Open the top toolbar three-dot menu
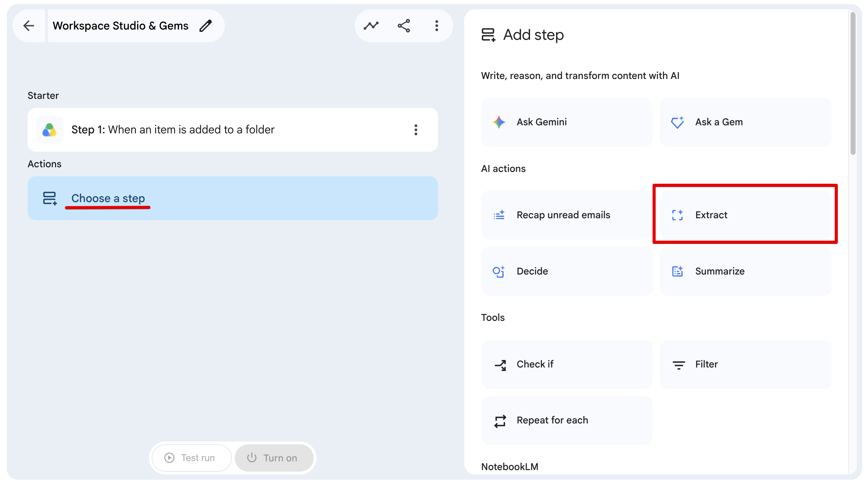 (x=436, y=25)
